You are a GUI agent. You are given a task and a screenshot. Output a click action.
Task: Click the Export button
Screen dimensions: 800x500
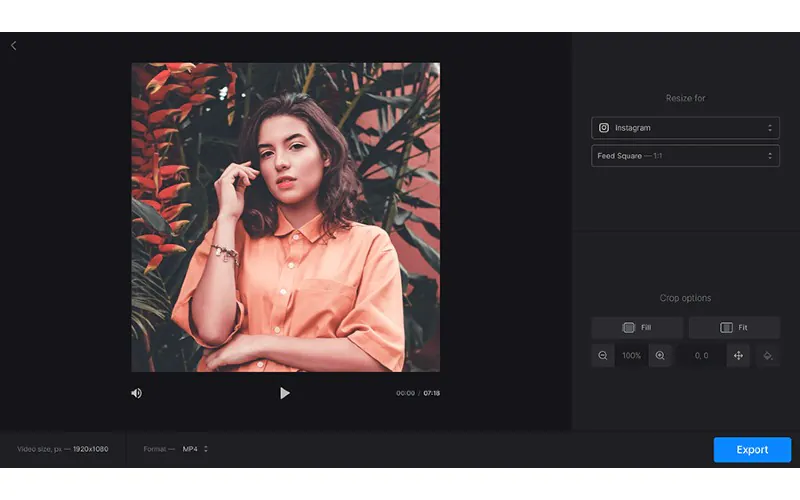[752, 450]
